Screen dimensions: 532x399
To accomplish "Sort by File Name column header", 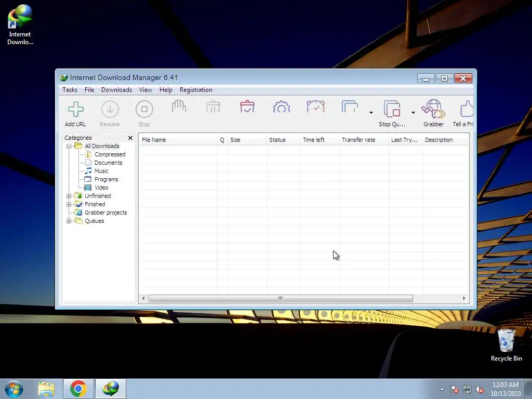I will [178, 140].
